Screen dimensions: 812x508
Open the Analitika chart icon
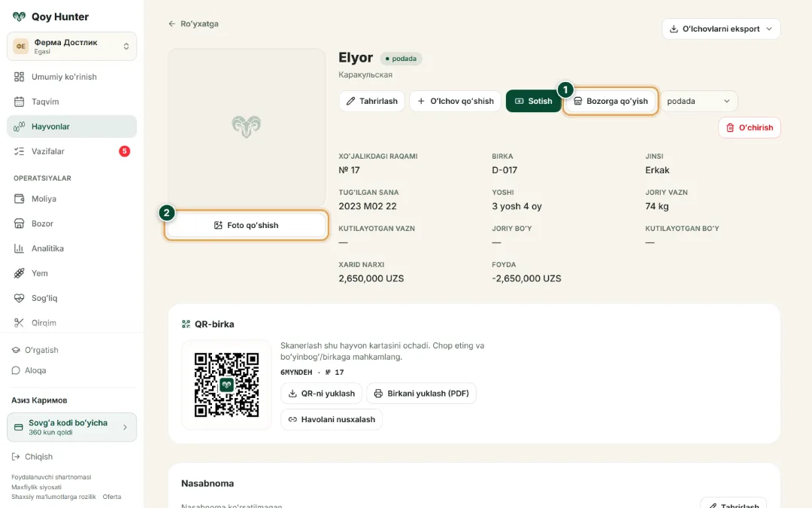coord(19,248)
